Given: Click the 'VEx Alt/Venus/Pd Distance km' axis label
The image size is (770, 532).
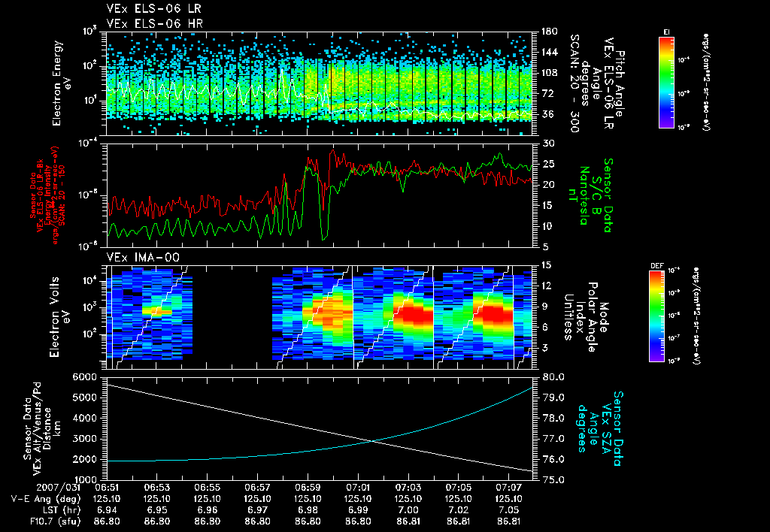Looking at the screenshot, I should [x=42, y=428].
